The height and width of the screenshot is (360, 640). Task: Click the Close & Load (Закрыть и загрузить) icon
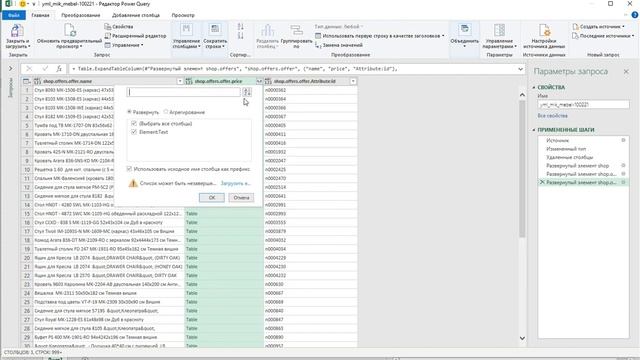17,31
